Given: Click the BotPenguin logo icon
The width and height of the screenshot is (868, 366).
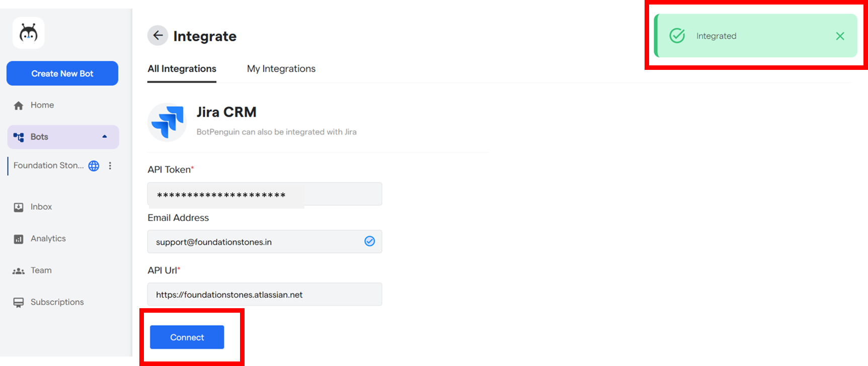Looking at the screenshot, I should 29,33.
